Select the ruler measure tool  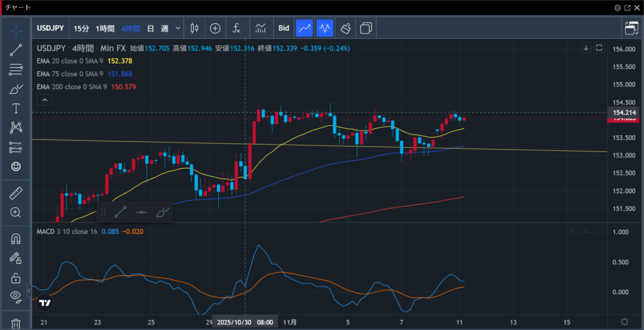click(16, 193)
